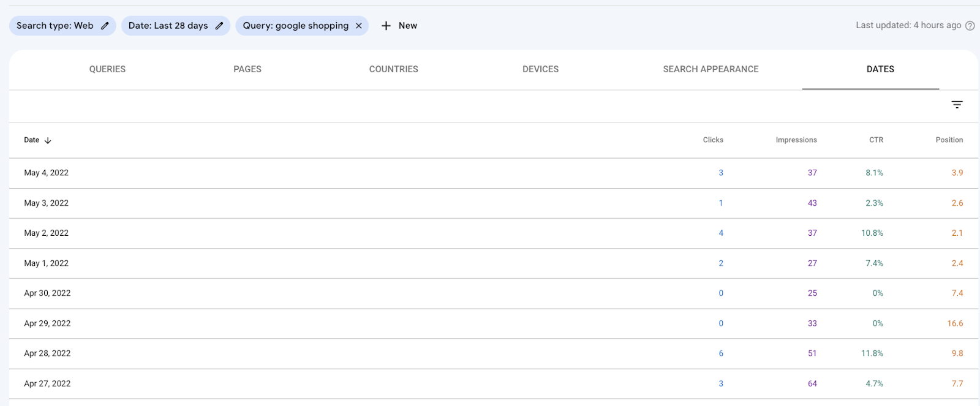Screen dimensions: 980x406
Task: Select the Dates tab
Action: pos(880,69)
